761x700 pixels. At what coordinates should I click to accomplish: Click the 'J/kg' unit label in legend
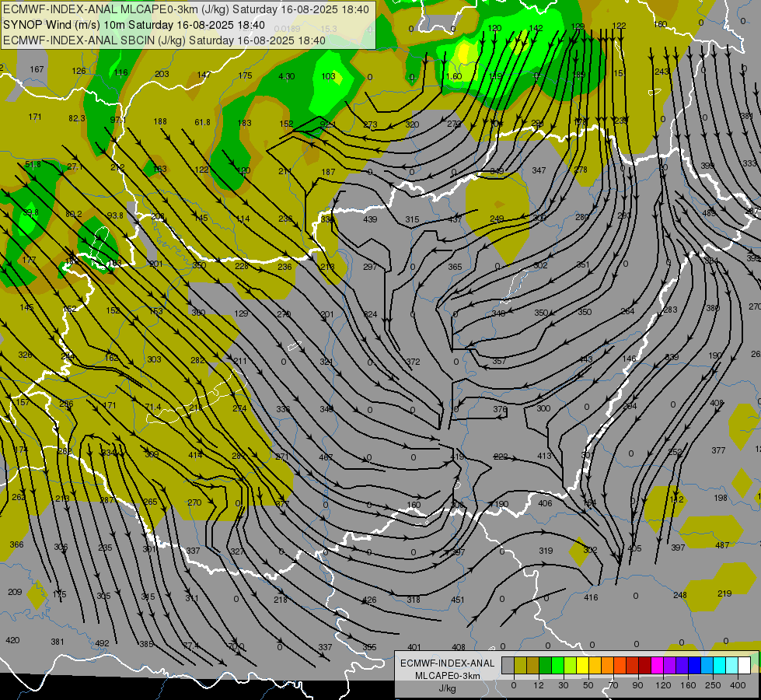pos(448,688)
